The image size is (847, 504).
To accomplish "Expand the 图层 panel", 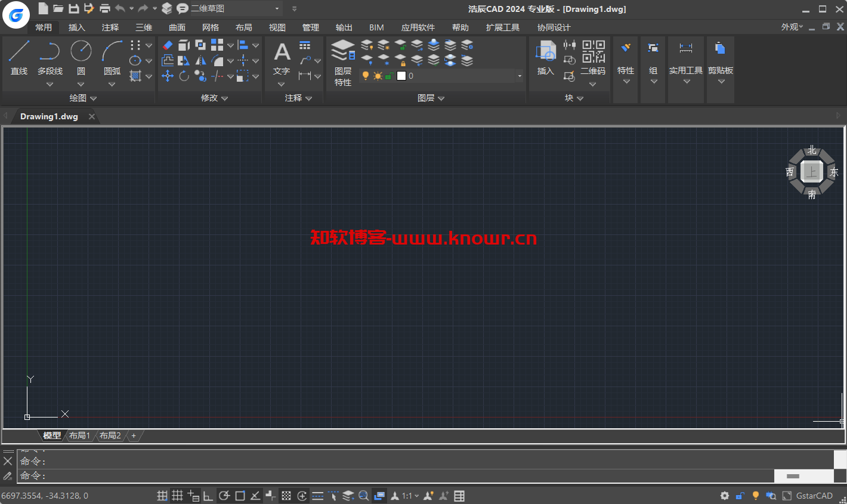I will (x=431, y=98).
